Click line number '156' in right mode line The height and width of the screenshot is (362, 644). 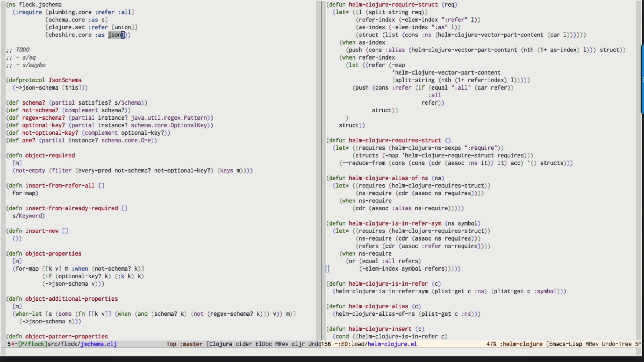point(326,344)
